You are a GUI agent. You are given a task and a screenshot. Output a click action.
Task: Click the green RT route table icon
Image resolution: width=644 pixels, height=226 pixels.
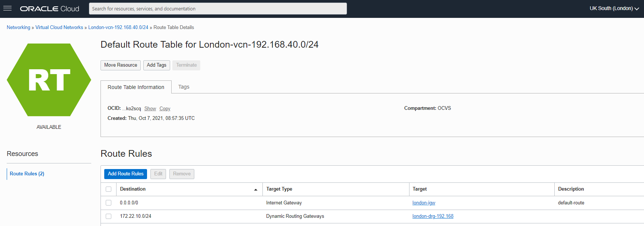tap(49, 80)
